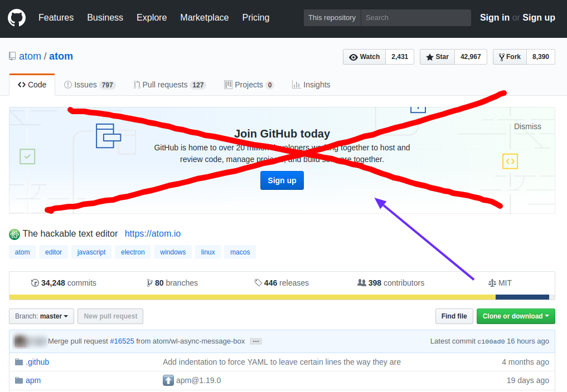Viewport: 567px width, 392px height.
Task: Open the Projects tab
Action: [x=249, y=85]
